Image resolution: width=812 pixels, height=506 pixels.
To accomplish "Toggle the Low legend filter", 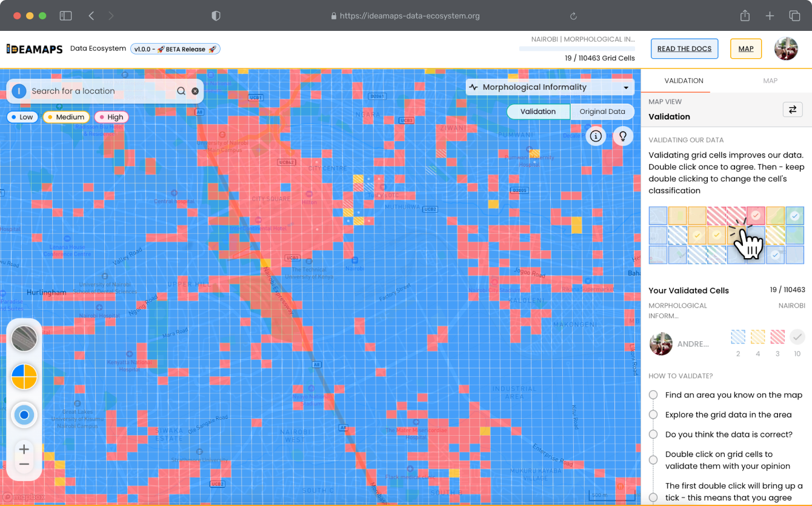I will [x=22, y=117].
